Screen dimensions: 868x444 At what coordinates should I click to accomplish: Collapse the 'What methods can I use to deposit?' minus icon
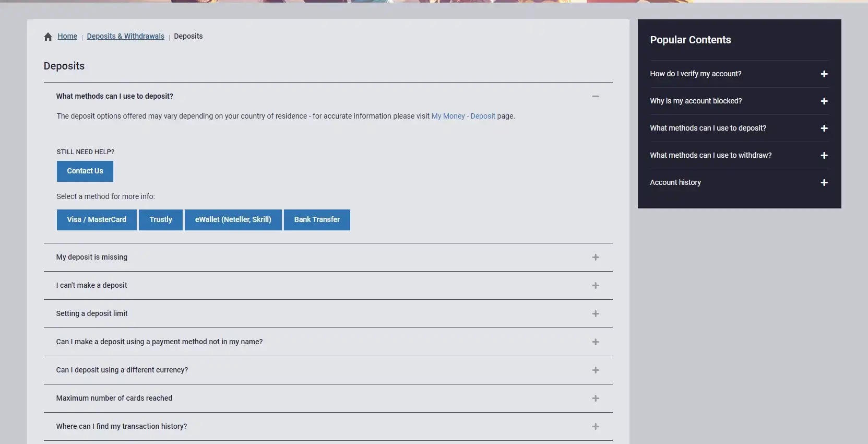pyautogui.click(x=595, y=97)
